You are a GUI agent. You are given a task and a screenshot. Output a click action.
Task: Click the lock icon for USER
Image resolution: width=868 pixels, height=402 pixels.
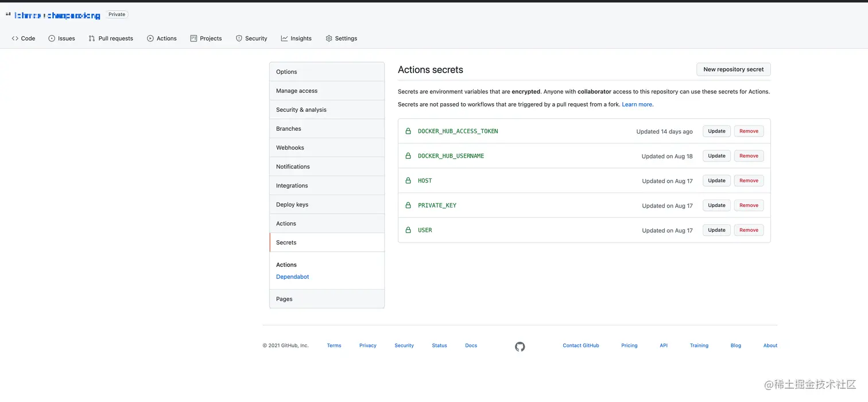(408, 230)
